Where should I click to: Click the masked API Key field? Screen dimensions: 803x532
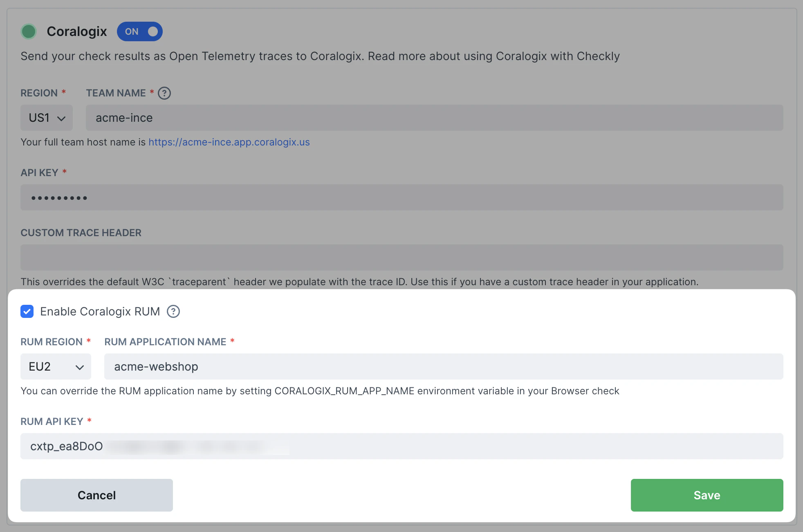point(401,198)
